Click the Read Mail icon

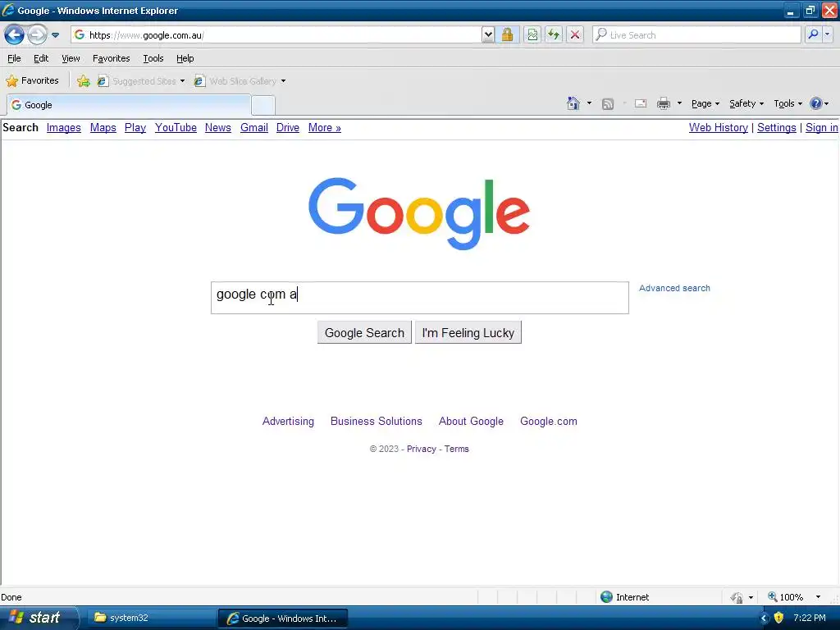[x=641, y=103]
